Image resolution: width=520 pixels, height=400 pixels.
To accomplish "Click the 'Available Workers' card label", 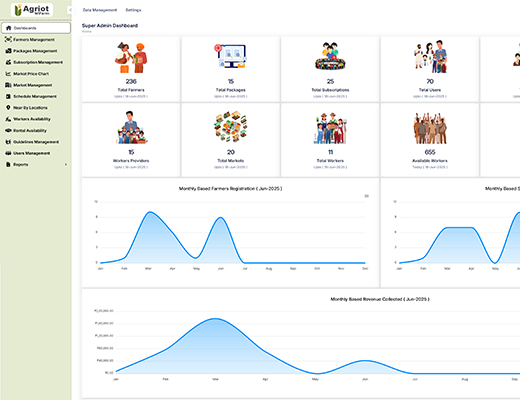I will pyautogui.click(x=430, y=161).
